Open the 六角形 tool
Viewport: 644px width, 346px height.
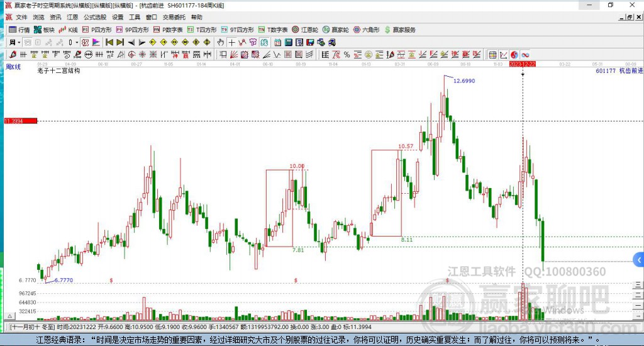pyautogui.click(x=367, y=30)
